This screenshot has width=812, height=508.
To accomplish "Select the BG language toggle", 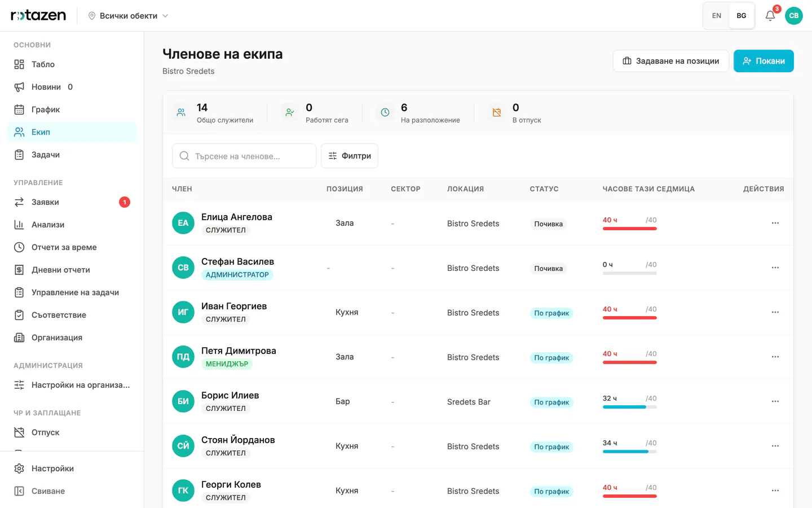I will tap(742, 16).
